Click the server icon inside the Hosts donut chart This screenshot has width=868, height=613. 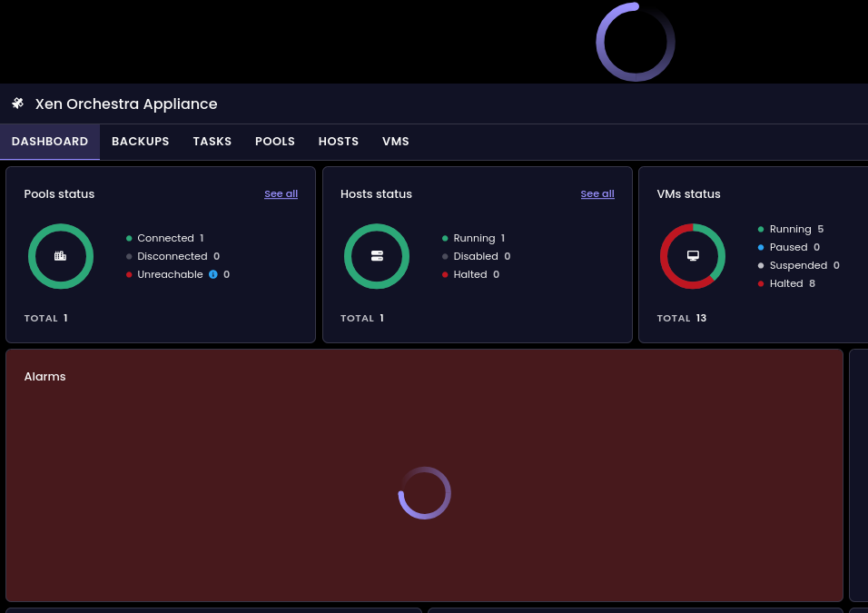(x=377, y=256)
